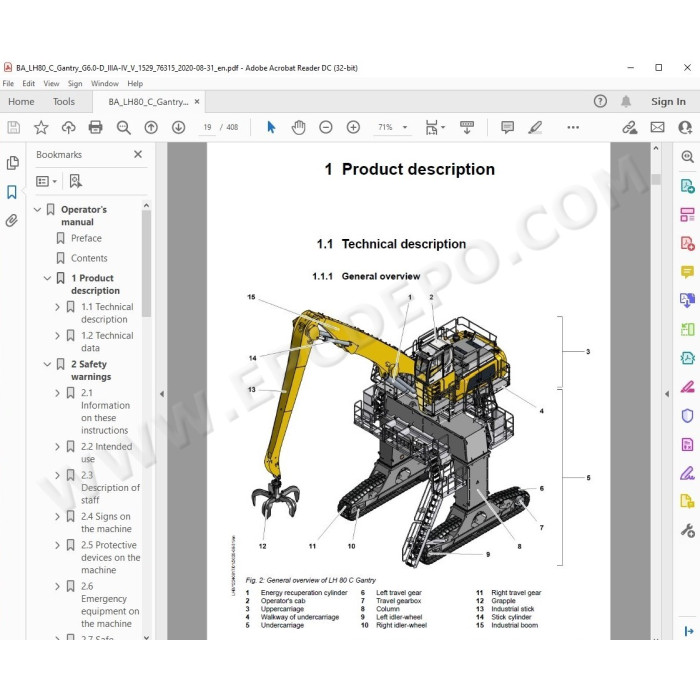Open notifications bell icon
Image resolution: width=700 pixels, height=700 pixels.
pos(626,101)
